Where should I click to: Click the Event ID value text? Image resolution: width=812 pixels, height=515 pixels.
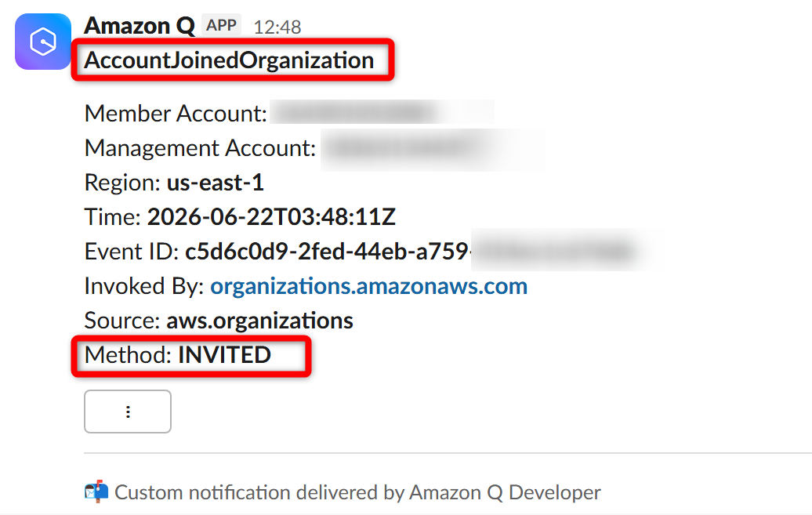(x=328, y=252)
